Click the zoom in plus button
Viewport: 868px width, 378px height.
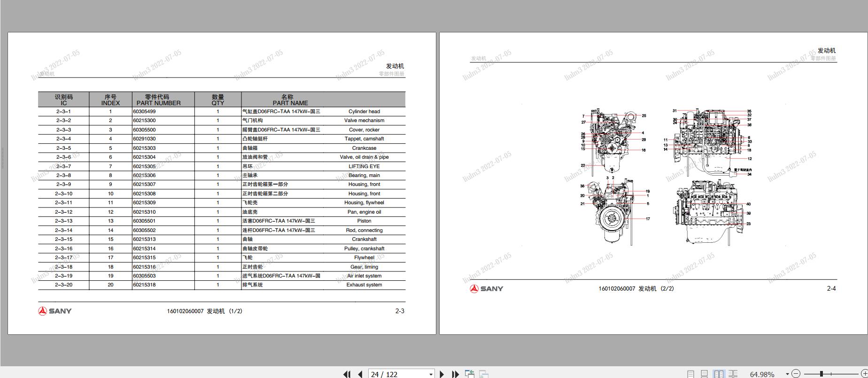click(864, 374)
